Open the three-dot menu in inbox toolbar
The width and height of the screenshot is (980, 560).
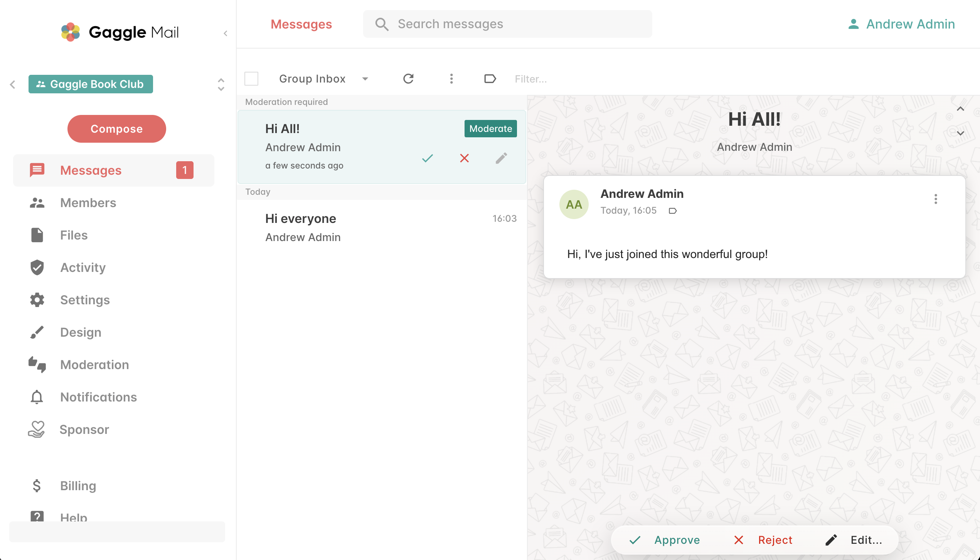tap(451, 79)
